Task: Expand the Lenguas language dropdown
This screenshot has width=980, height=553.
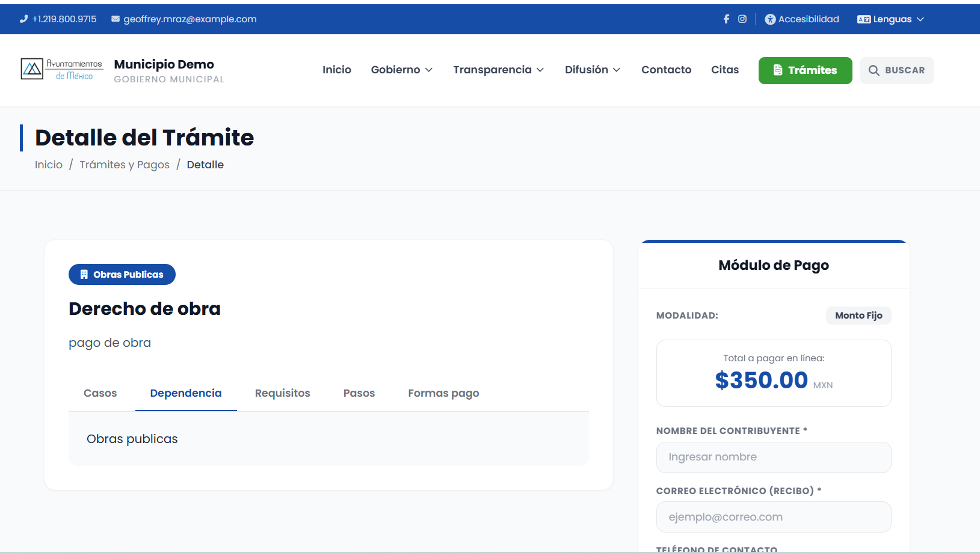Action: (x=890, y=19)
